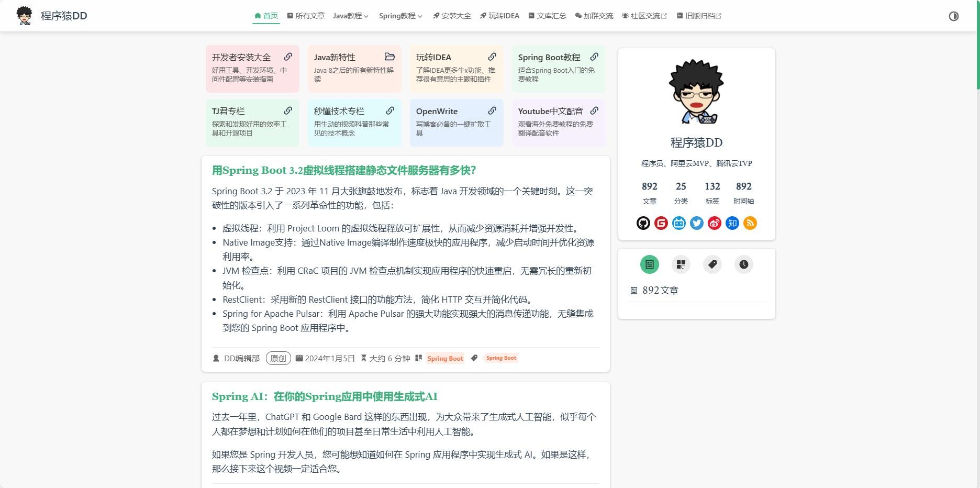Open the 首页 home nav item
Screen dimensions: 980x488
point(266,16)
